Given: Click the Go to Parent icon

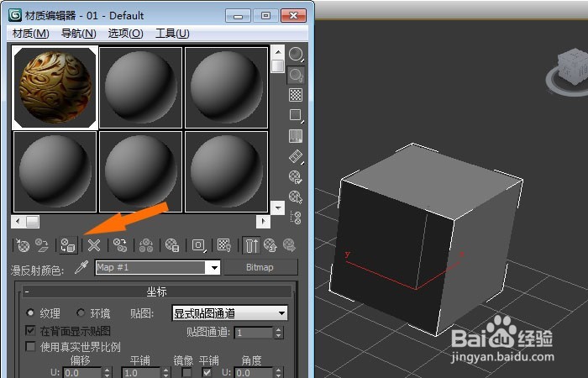Looking at the screenshot, I should point(270,245).
